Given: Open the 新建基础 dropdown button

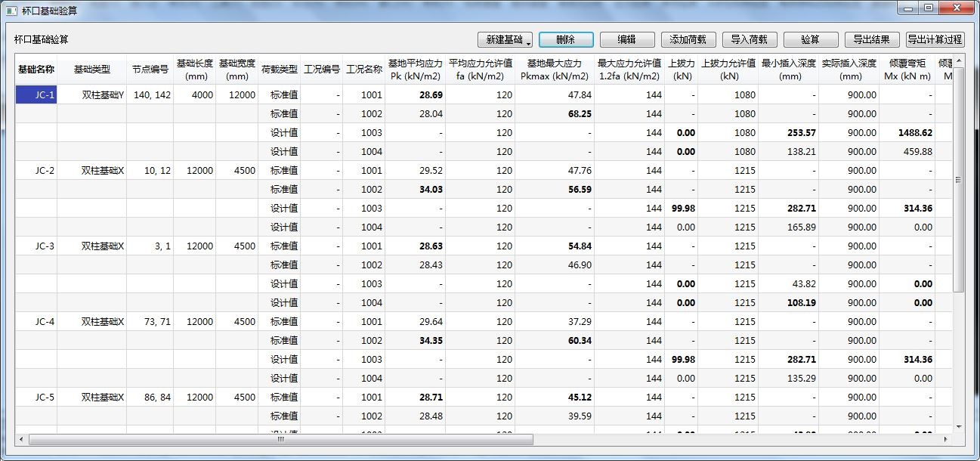Looking at the screenshot, I should coord(505,40).
